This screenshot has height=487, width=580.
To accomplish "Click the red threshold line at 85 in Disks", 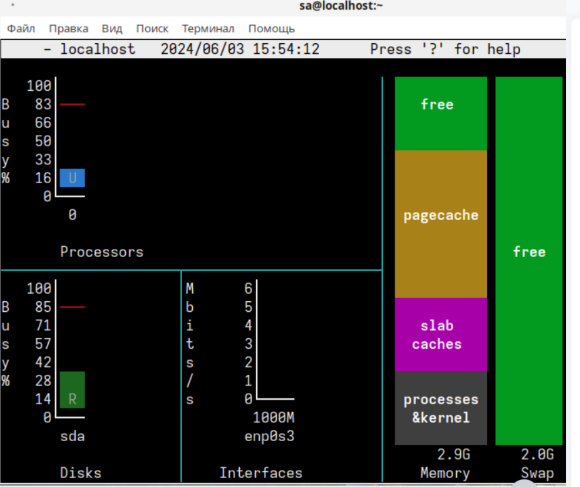I will tap(72, 307).
